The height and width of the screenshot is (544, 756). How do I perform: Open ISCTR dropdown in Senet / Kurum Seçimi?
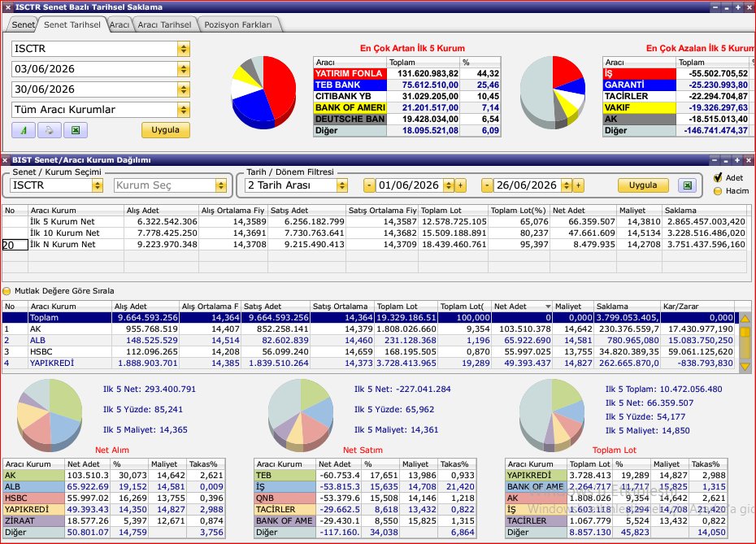click(98, 185)
